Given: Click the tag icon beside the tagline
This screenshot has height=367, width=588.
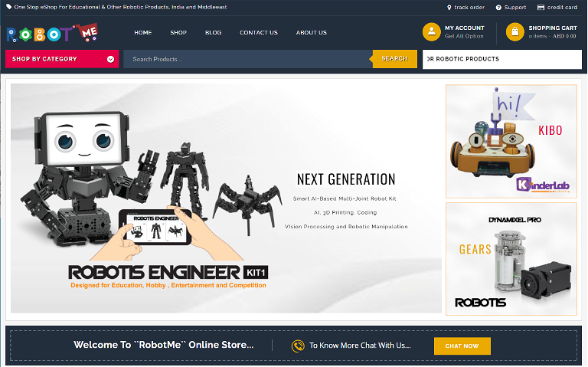Looking at the screenshot, I should pyautogui.click(x=9, y=7).
